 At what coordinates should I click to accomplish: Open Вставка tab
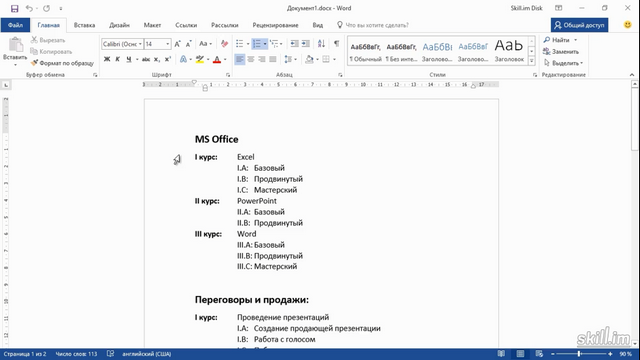84,25
